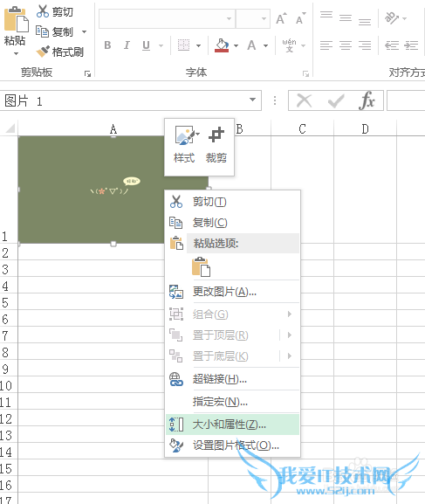Increase font size with large A icon
Viewport: 425px width, 504px height.
point(281,18)
